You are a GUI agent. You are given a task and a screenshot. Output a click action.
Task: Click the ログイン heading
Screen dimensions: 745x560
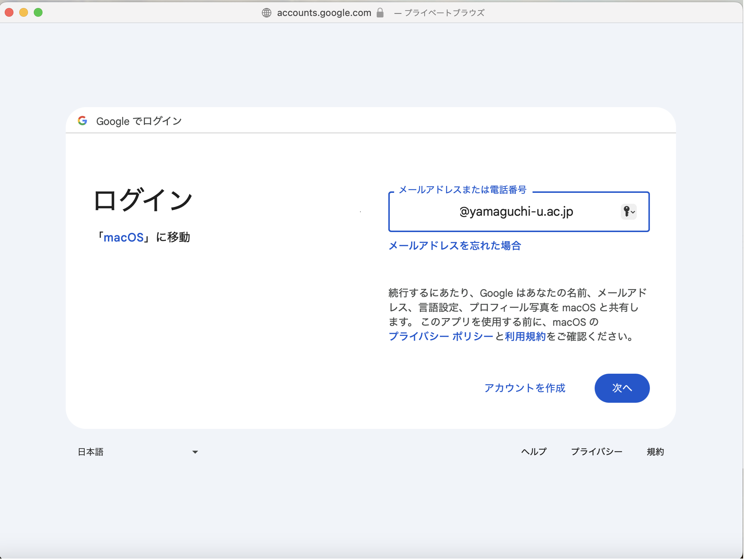click(x=143, y=200)
